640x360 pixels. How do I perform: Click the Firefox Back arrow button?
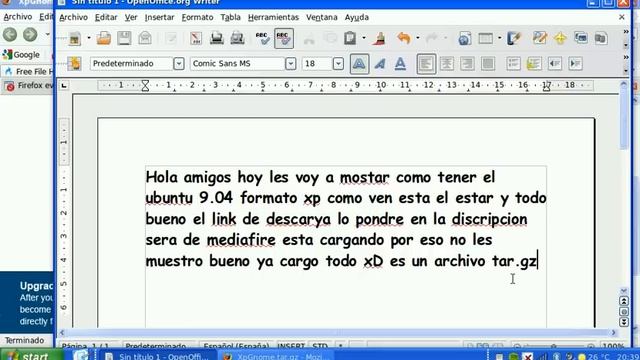tap(10, 35)
